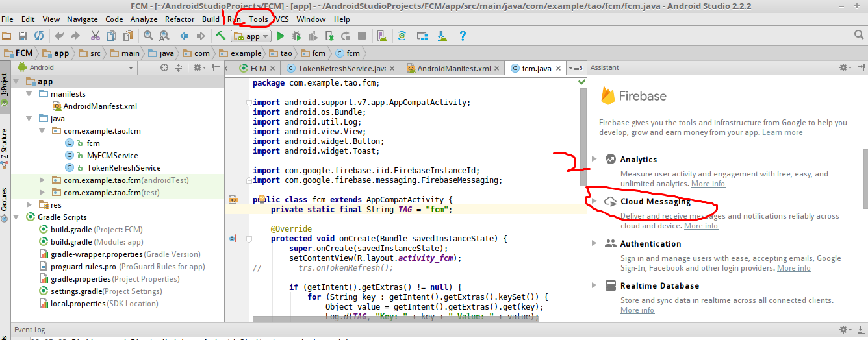
Task: Expand the com.example.tao.fcm (androidTest) package
Action: [42, 180]
